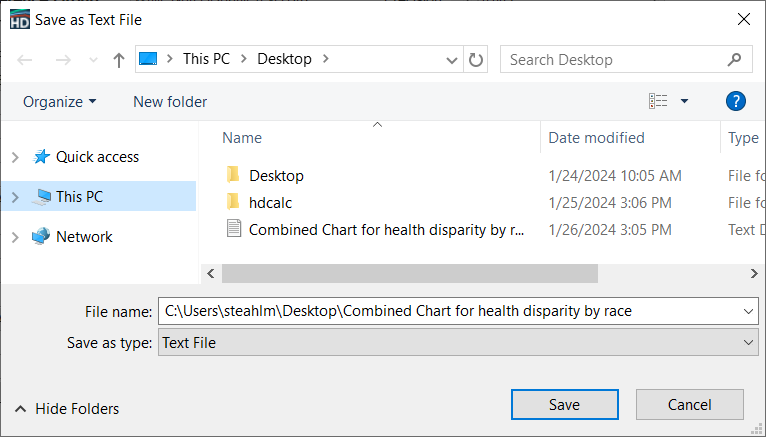This screenshot has height=437, width=766.
Task: Open the address bar previous locations dropdown
Action: click(452, 60)
